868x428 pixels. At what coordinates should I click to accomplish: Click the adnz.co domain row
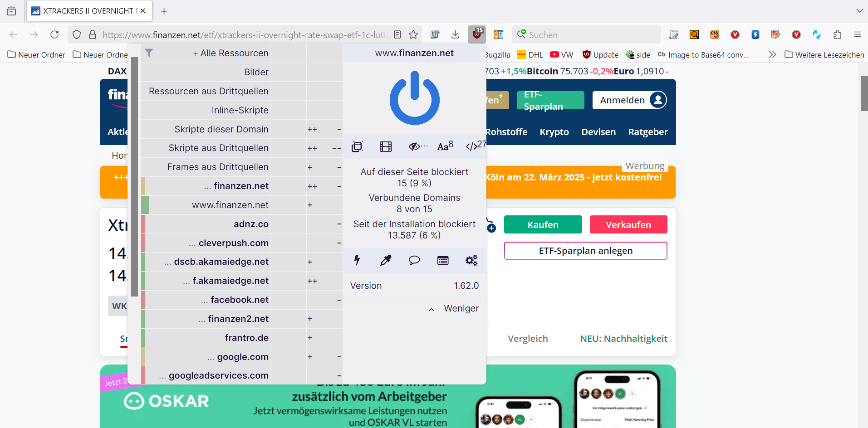click(242, 224)
